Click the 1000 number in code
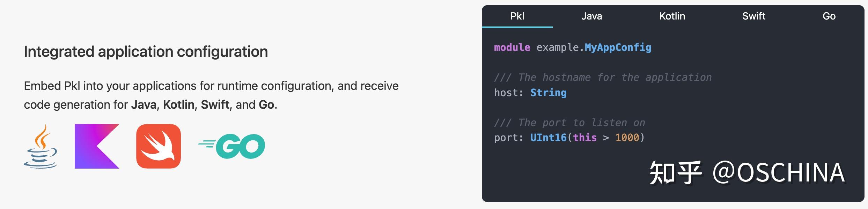Image resolution: width=868 pixels, height=209 pixels. pyautogui.click(x=627, y=138)
